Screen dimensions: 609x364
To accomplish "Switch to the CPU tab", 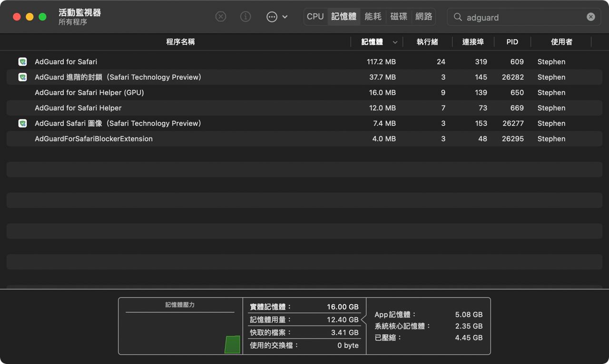I will coord(315,17).
